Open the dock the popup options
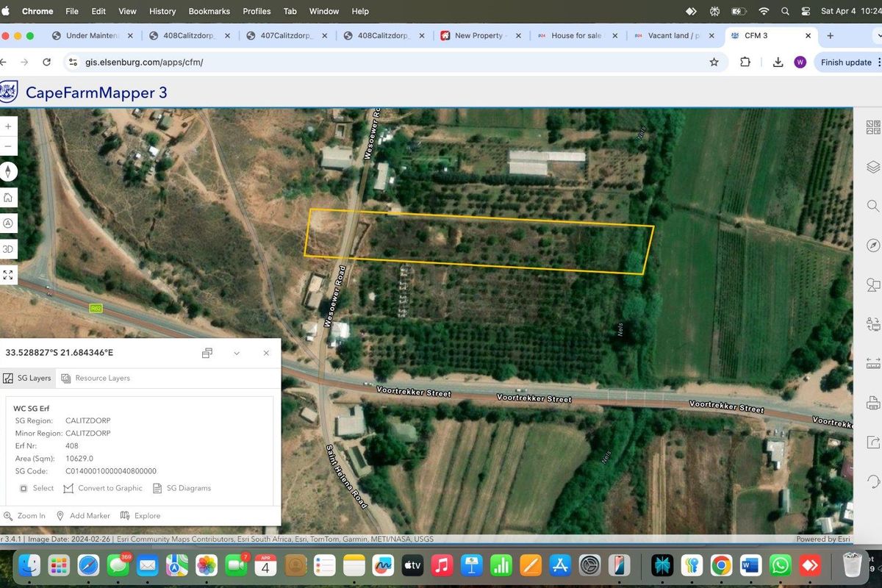This screenshot has height=588, width=882. pyautogui.click(x=207, y=353)
